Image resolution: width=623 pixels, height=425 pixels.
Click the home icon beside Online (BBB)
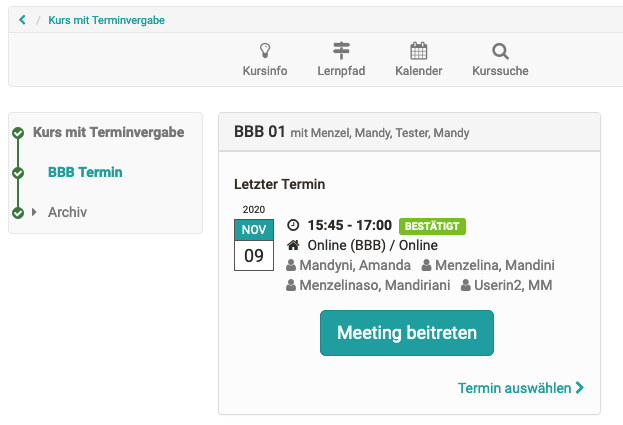click(293, 245)
